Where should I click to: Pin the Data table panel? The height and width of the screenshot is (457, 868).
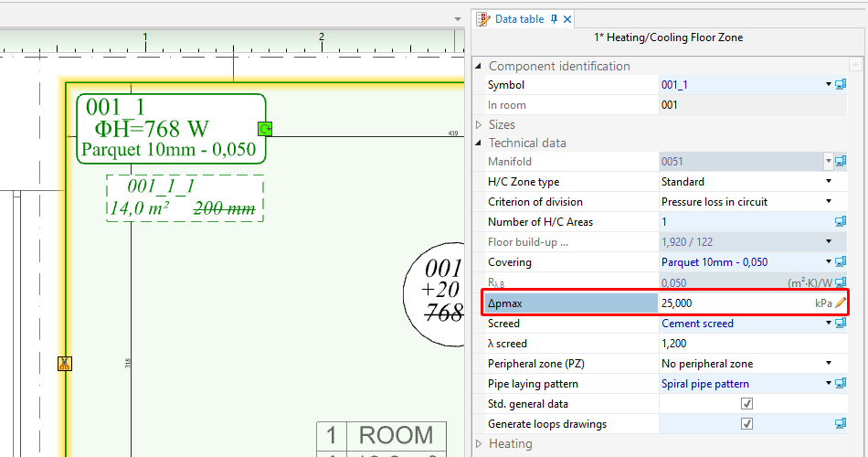pyautogui.click(x=554, y=19)
